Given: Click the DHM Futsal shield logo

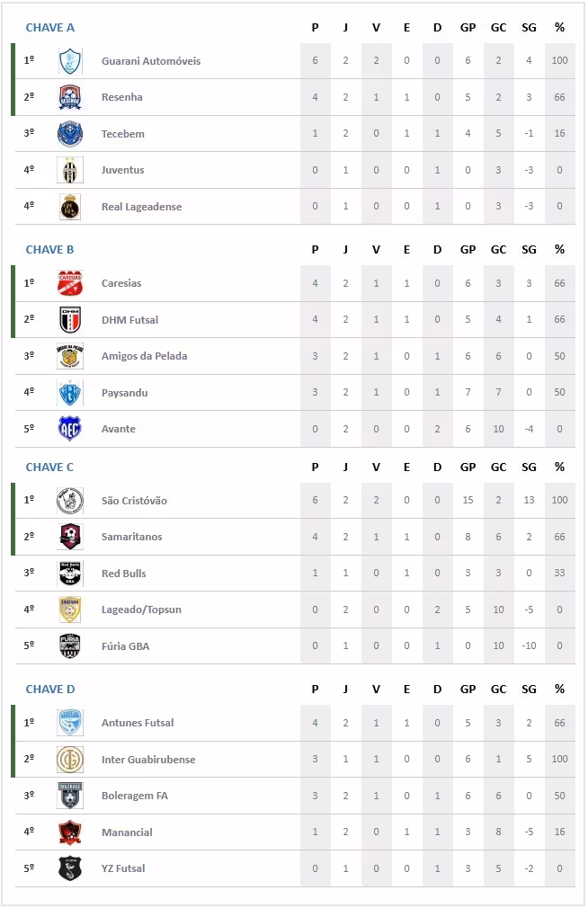Looking at the screenshot, I should (70, 320).
